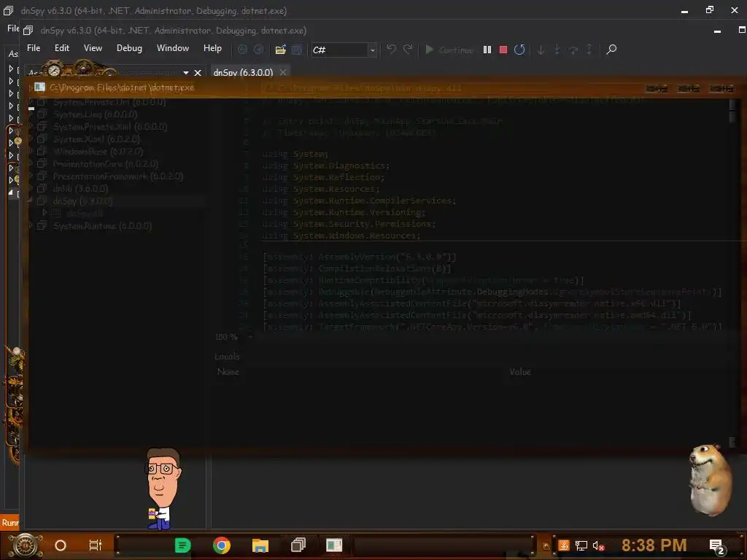Image resolution: width=747 pixels, height=560 pixels.
Task: Open the Edit menu
Action: 62,48
